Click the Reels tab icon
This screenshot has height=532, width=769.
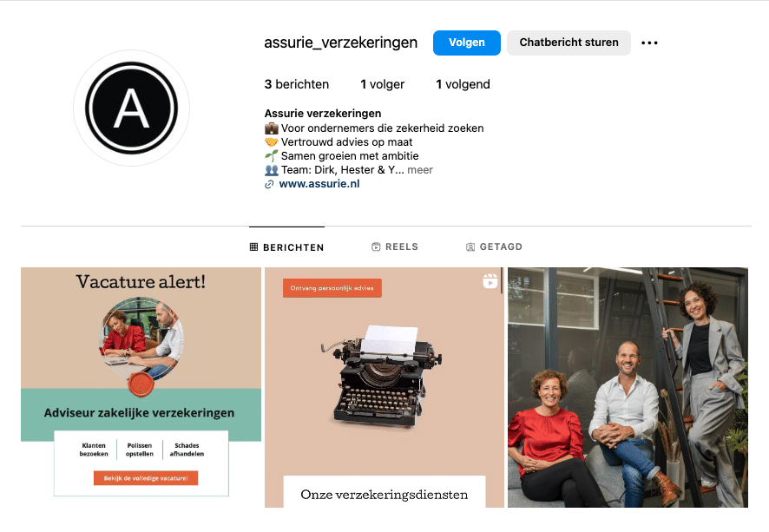click(376, 246)
